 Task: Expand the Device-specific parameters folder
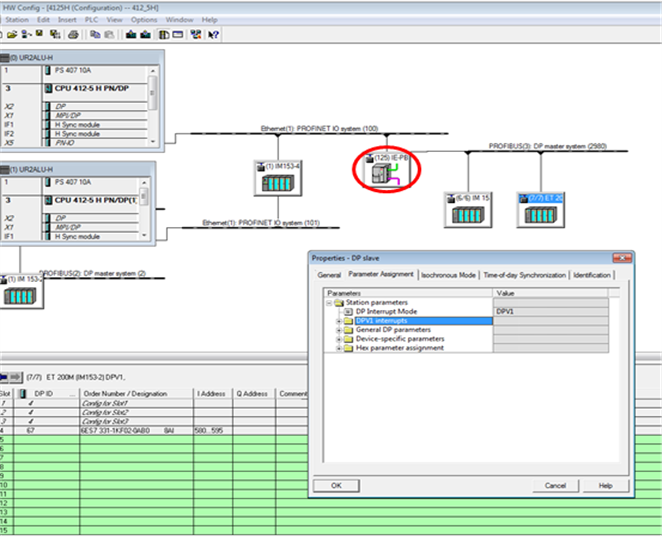[x=339, y=339]
